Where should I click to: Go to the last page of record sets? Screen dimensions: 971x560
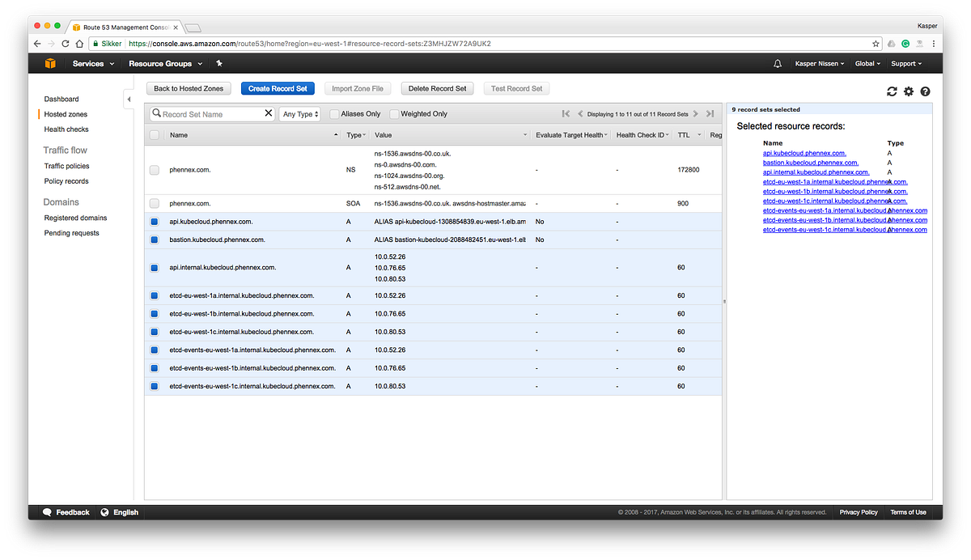pos(710,114)
